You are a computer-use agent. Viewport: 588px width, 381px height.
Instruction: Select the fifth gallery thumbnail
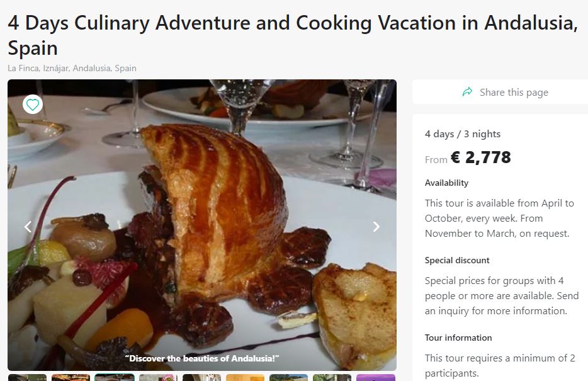point(201,378)
